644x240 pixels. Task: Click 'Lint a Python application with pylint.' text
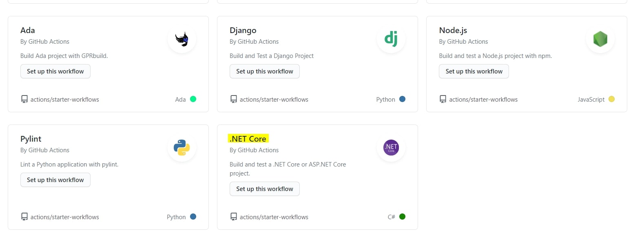tap(69, 164)
